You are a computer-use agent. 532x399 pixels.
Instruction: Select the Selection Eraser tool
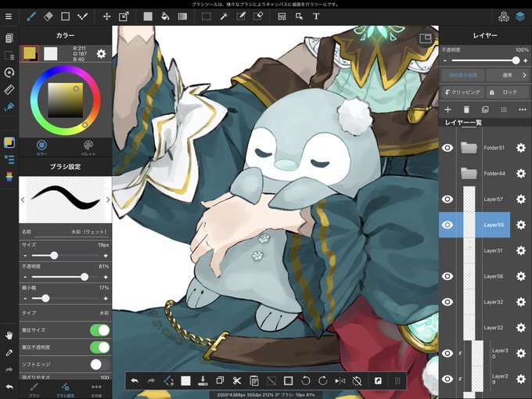click(x=258, y=16)
